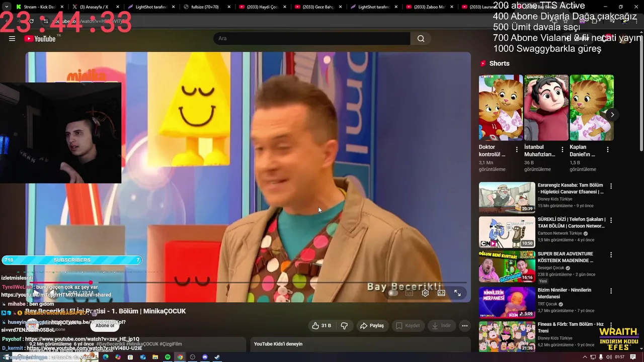Open Chrome from the taskbar
Image resolution: width=644 pixels, height=362 pixels.
click(x=180, y=357)
